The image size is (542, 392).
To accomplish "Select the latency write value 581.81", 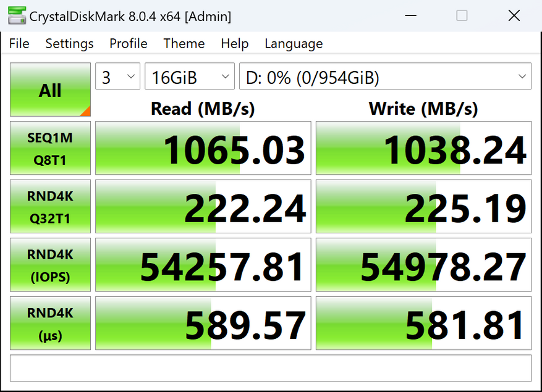I will click(x=423, y=323).
